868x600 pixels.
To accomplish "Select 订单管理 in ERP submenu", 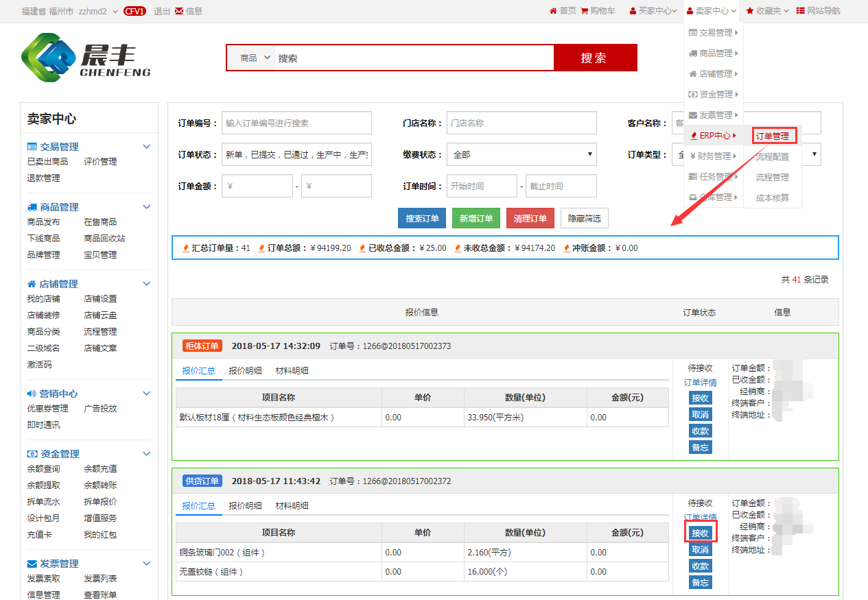I will 772,136.
